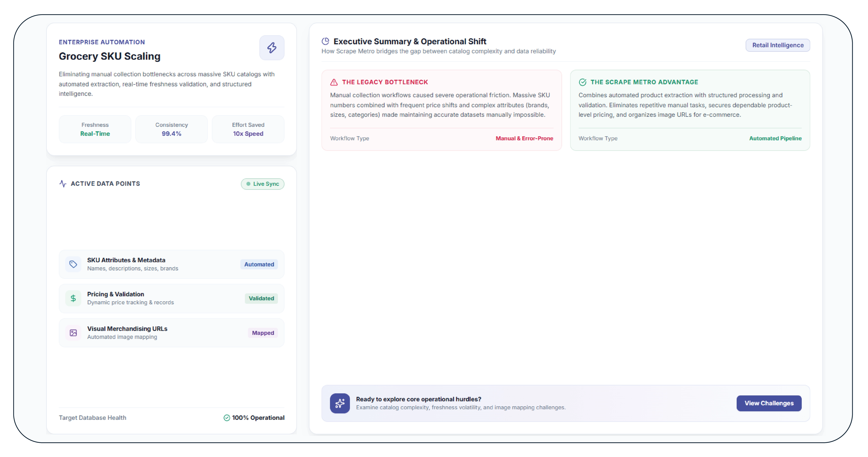Click the dollar sign icon for Pricing

[73, 298]
